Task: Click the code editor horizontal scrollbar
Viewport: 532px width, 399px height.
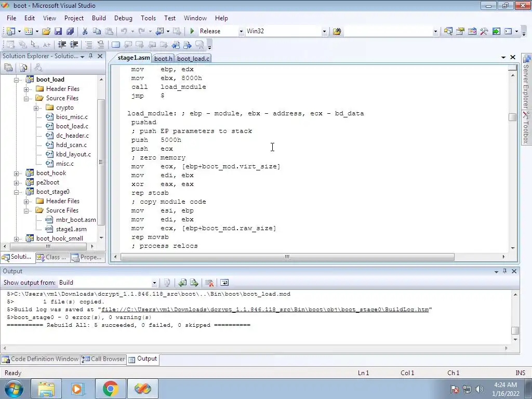Action: pyautogui.click(x=287, y=257)
